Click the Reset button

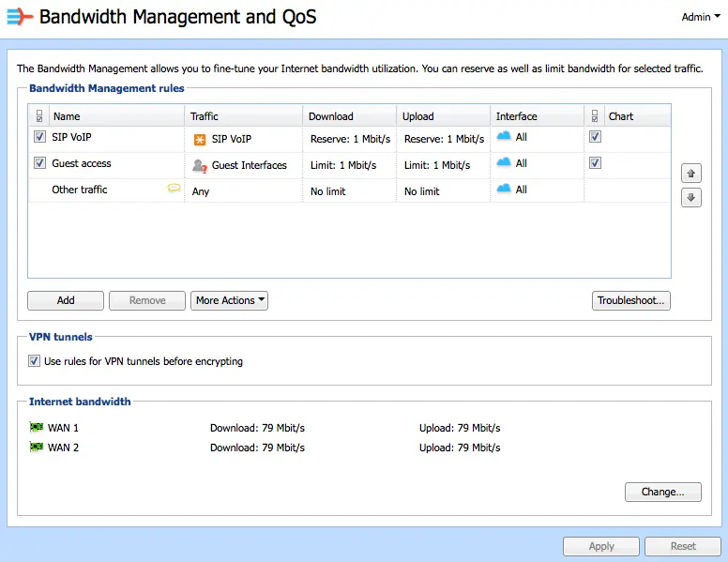tap(683, 546)
